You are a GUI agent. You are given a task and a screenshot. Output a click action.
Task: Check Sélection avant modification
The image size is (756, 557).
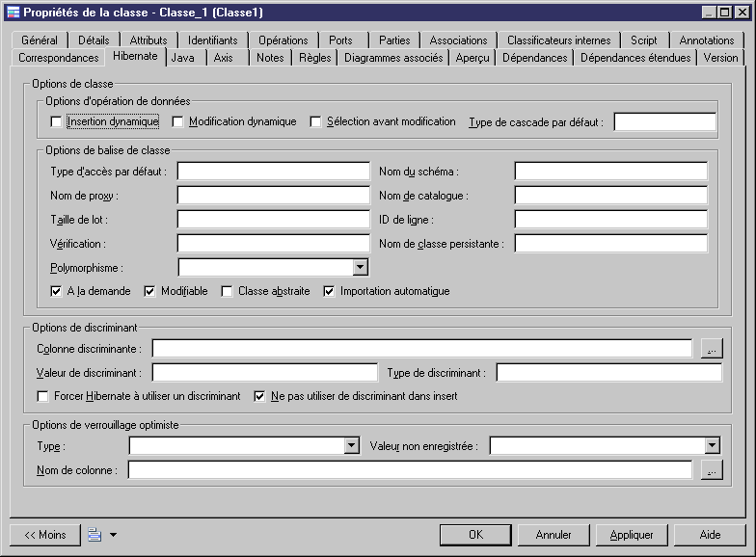pyautogui.click(x=315, y=121)
